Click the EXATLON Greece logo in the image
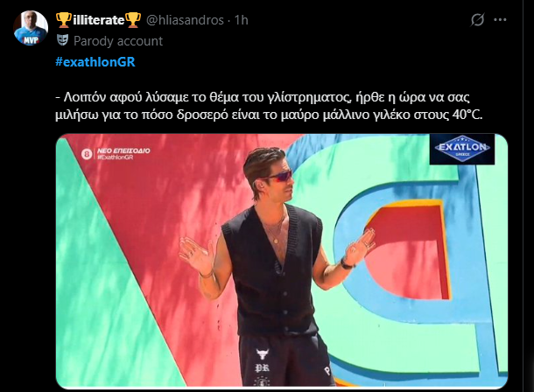534x392 pixels. (x=462, y=149)
